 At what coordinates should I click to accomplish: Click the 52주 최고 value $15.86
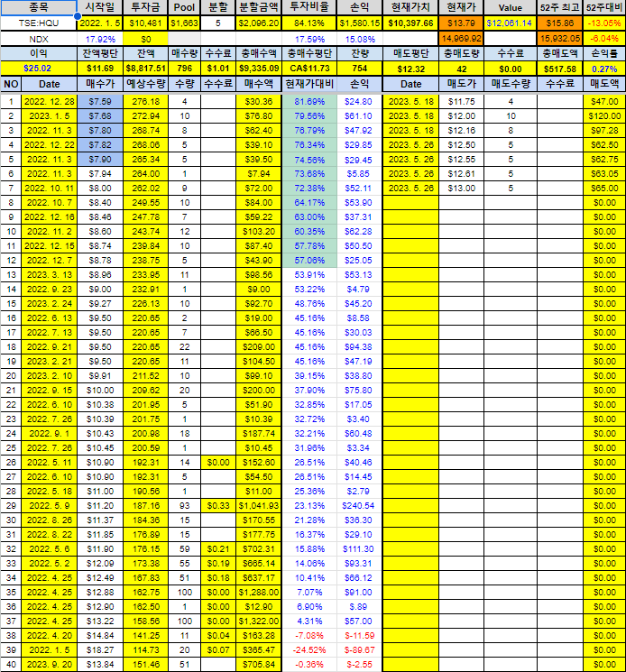pos(559,23)
